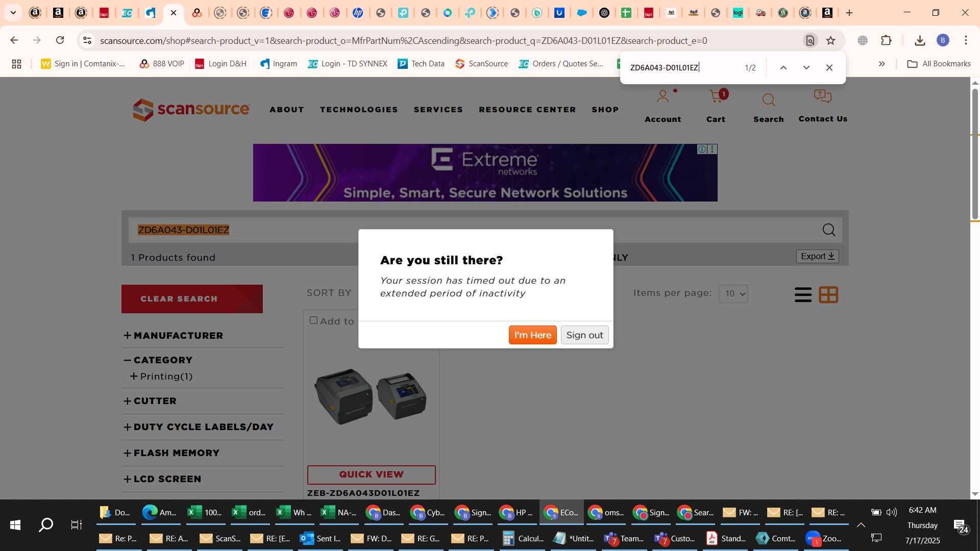Screen dimensions: 980x551
Task: Open the RESOURCE CENTER menu
Action: click(x=527, y=110)
